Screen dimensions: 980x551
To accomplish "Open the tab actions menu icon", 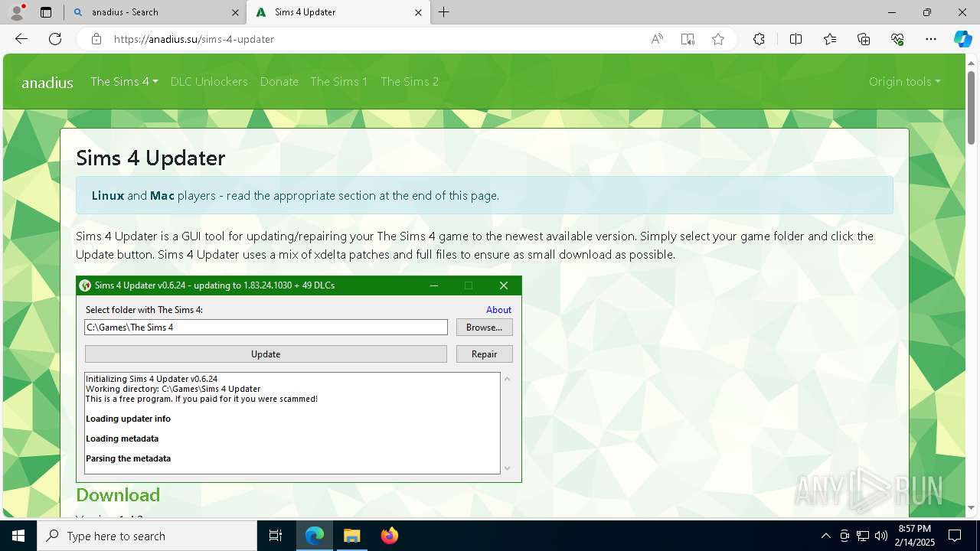I will (x=46, y=12).
